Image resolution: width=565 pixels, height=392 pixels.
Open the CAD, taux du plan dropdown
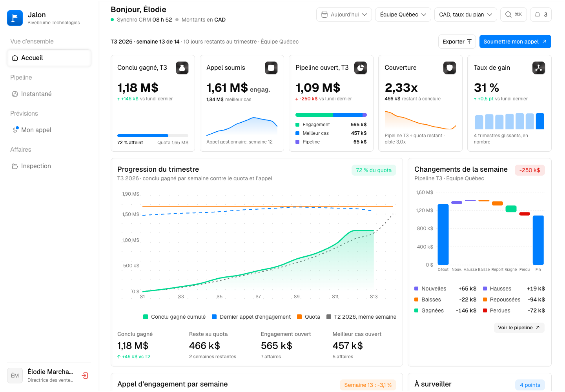(466, 15)
